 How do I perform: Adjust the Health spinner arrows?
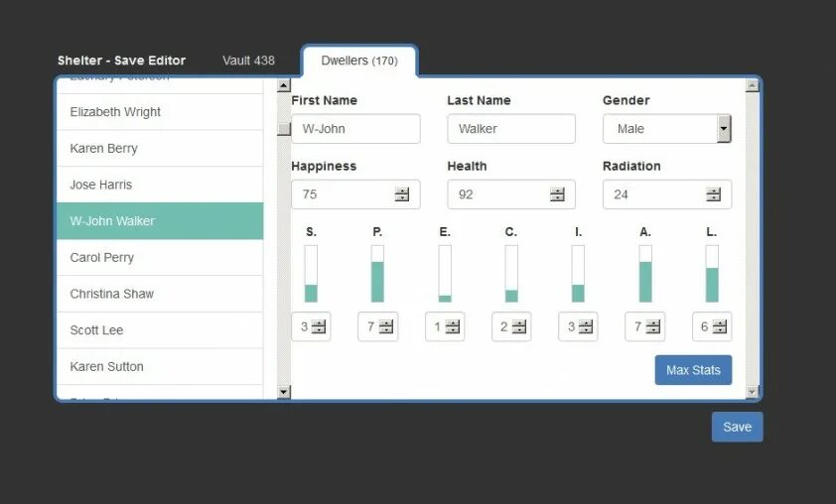coord(557,194)
